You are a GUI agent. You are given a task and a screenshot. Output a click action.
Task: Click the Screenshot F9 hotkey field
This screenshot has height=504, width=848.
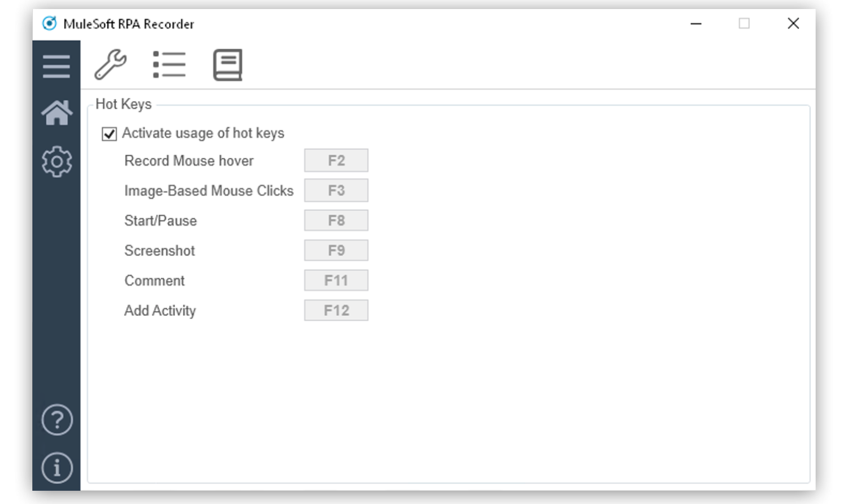click(336, 250)
